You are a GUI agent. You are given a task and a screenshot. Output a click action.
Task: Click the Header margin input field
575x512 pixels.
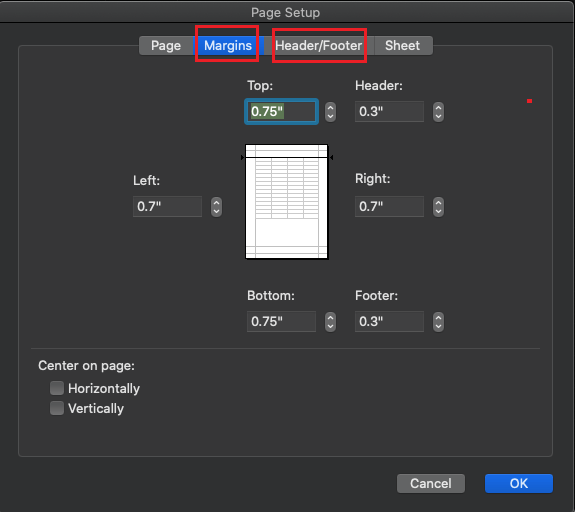(x=389, y=111)
